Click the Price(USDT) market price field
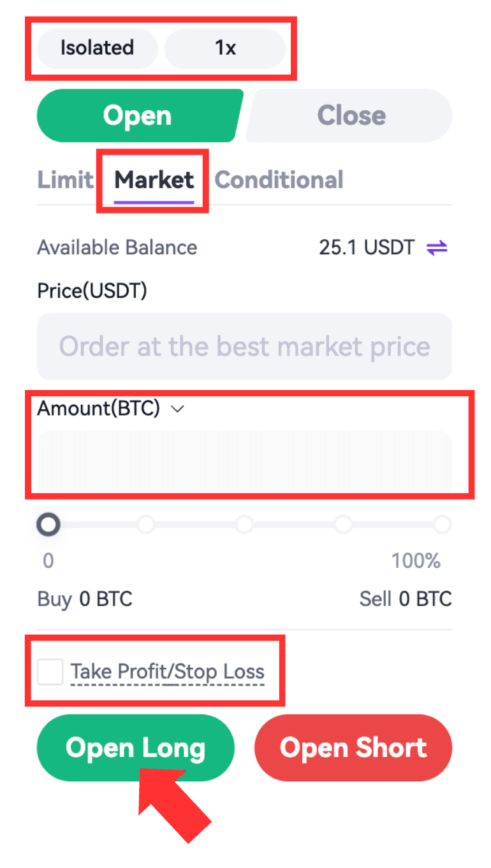The image size is (491, 868). (244, 347)
